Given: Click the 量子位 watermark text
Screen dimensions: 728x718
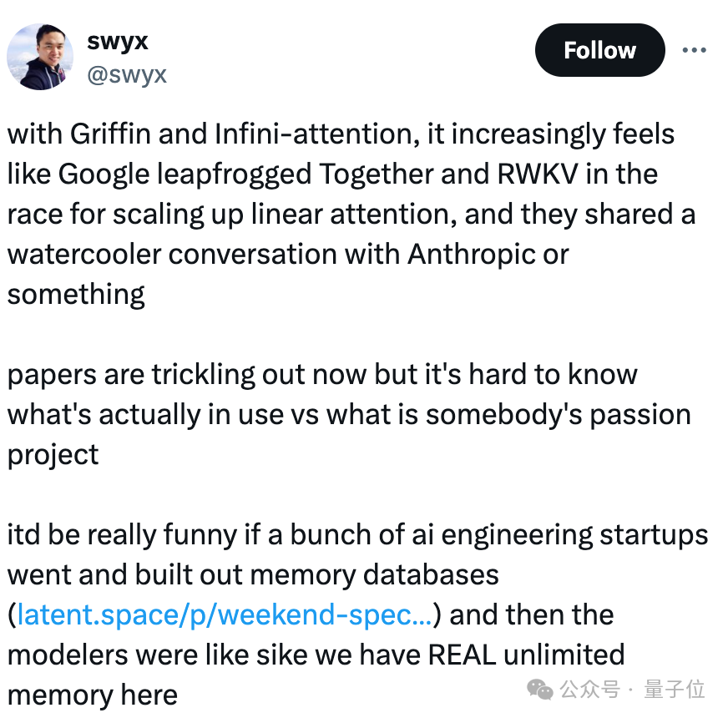Looking at the screenshot, I should [x=675, y=690].
